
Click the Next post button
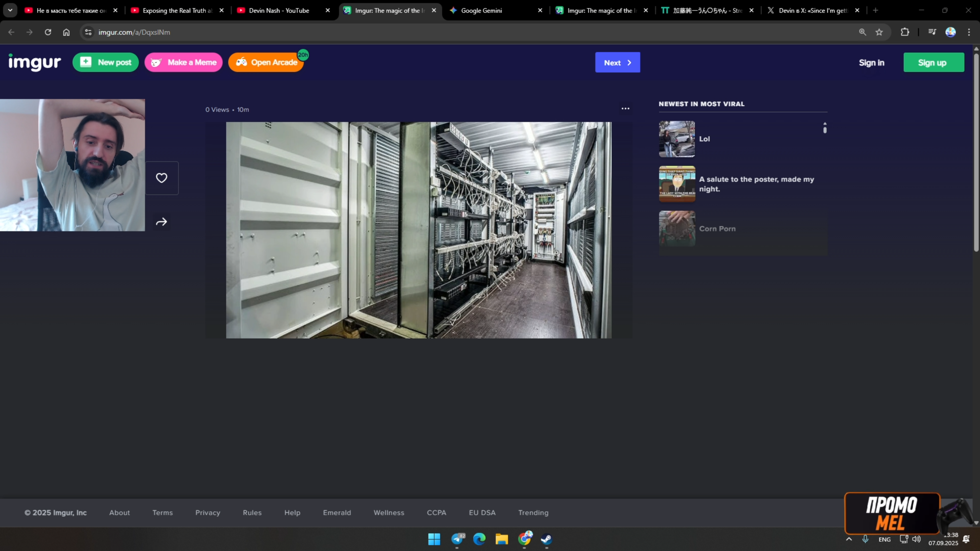(617, 63)
